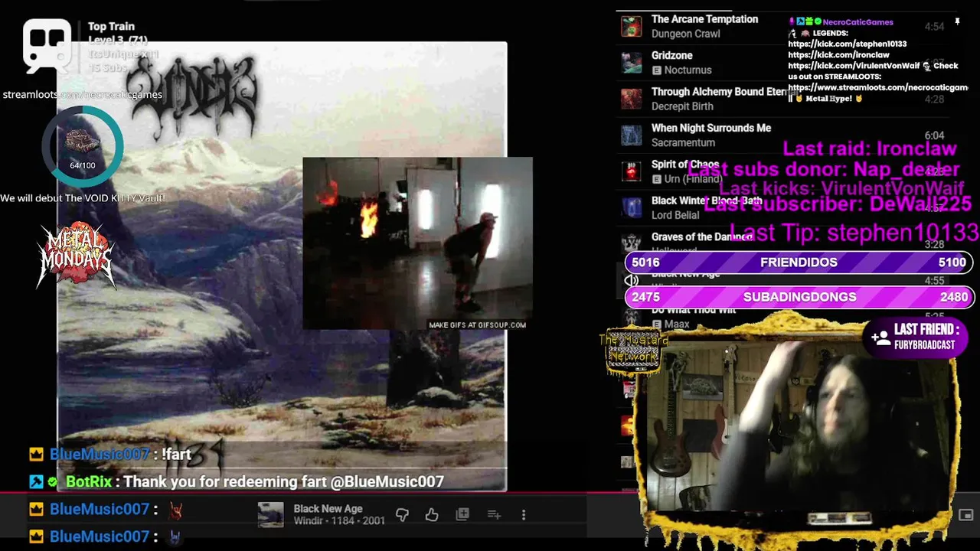The width and height of the screenshot is (980, 551).
Task: Click the 4:54 duration of Arcane Temptation
Action: coord(934,27)
